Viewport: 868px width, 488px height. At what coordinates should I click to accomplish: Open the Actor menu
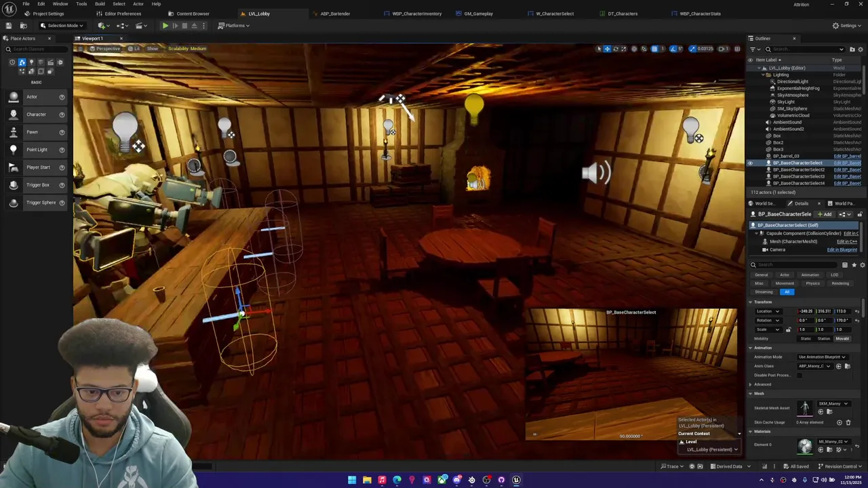click(x=138, y=3)
